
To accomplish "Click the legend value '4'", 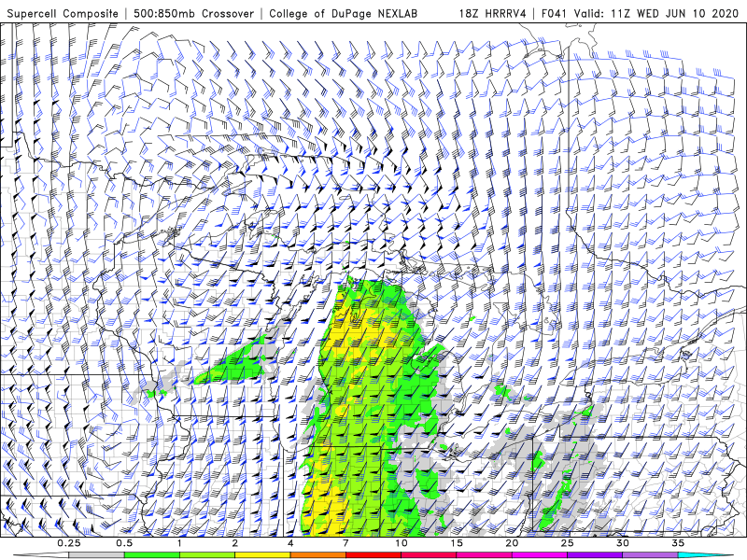I will pos(290,543).
